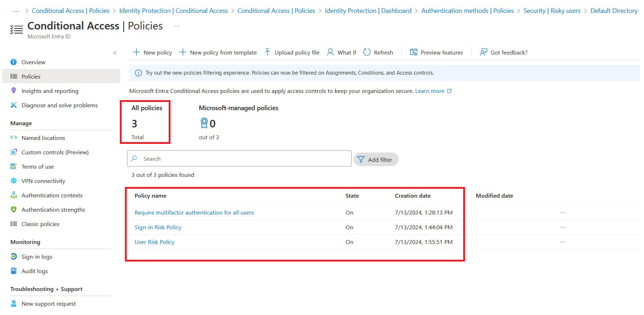Open Named locations from the sidebar
This screenshot has height=315, width=644.
tap(43, 138)
